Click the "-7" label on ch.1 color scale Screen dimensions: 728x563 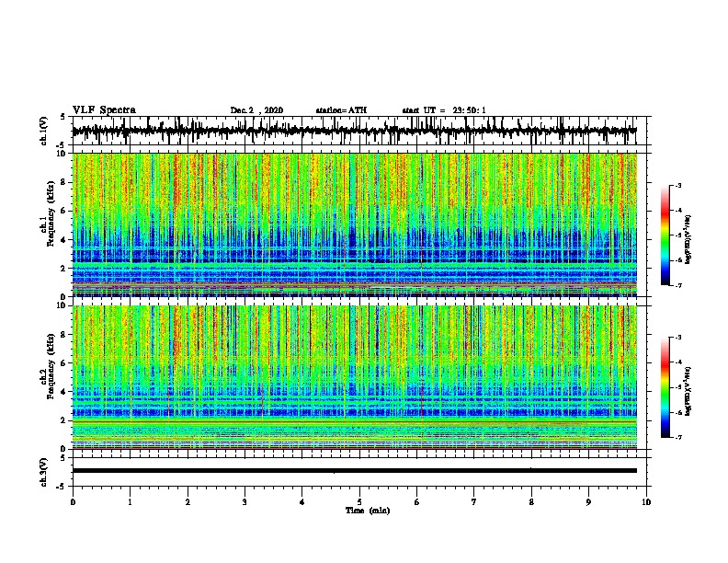point(677,285)
